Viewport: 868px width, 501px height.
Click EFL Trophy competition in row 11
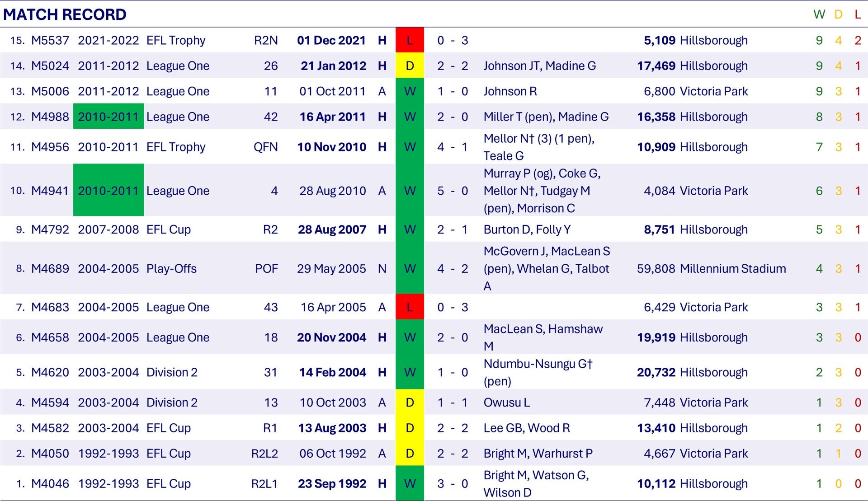[175, 147]
